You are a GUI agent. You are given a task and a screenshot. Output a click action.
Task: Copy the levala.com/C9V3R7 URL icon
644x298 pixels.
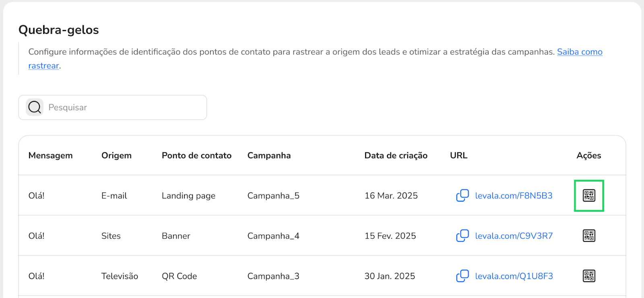coord(462,236)
